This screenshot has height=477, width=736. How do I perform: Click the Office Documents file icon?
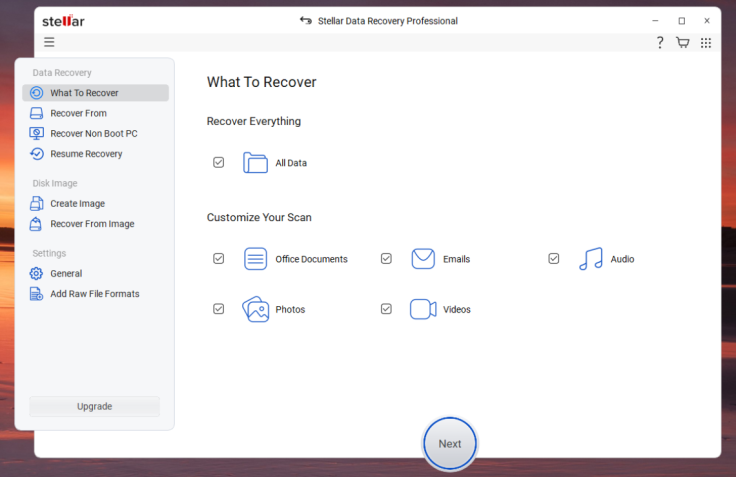tap(256, 259)
